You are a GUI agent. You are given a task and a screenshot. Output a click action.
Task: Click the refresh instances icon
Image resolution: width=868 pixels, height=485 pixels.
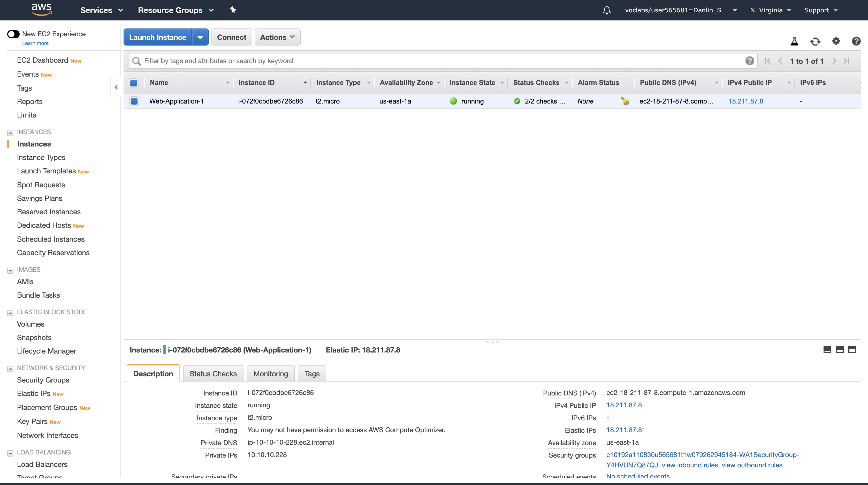(815, 41)
